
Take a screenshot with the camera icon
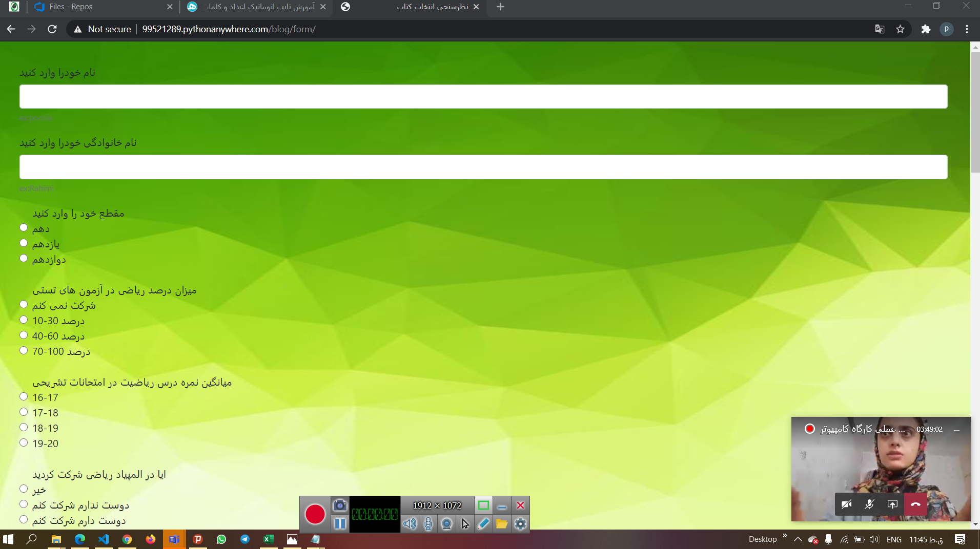click(x=339, y=505)
